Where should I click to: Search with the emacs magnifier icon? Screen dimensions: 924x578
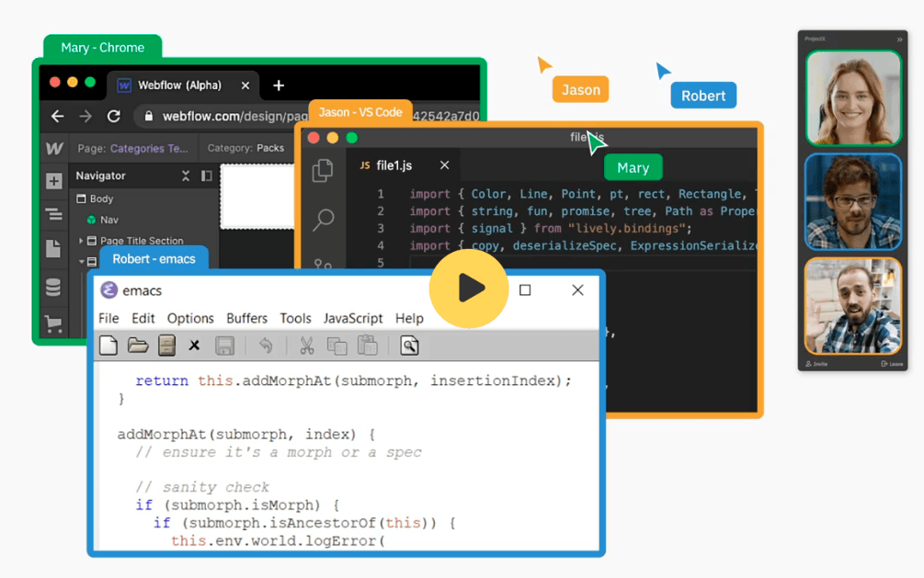click(x=409, y=346)
